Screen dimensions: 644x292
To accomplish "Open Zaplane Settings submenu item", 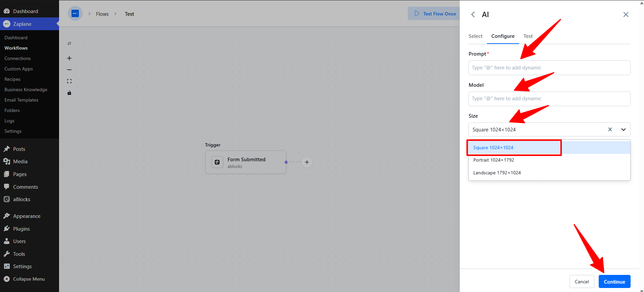I will point(13,131).
